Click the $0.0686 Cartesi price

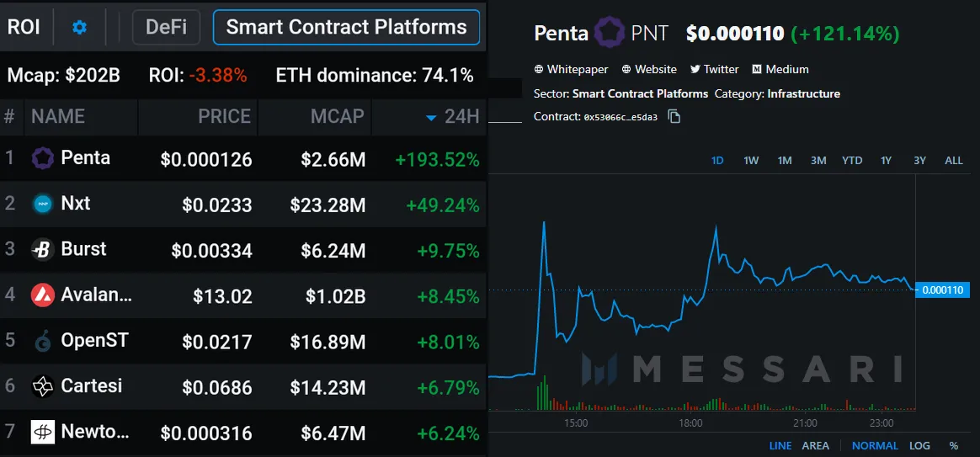pyautogui.click(x=217, y=388)
